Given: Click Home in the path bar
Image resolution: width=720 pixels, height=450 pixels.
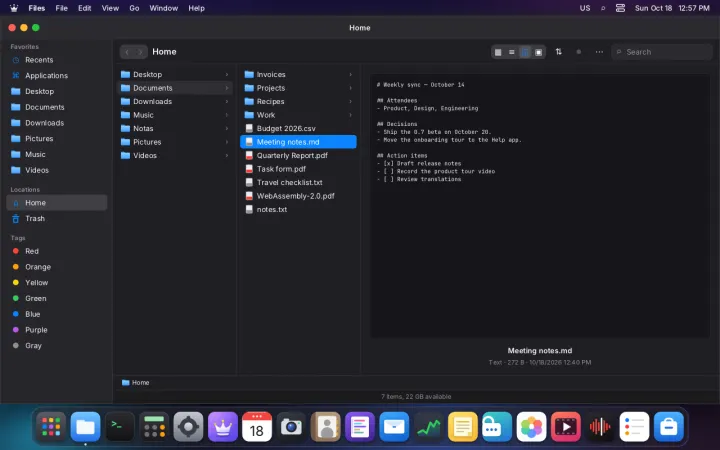Looking at the screenshot, I should click(x=136, y=382).
